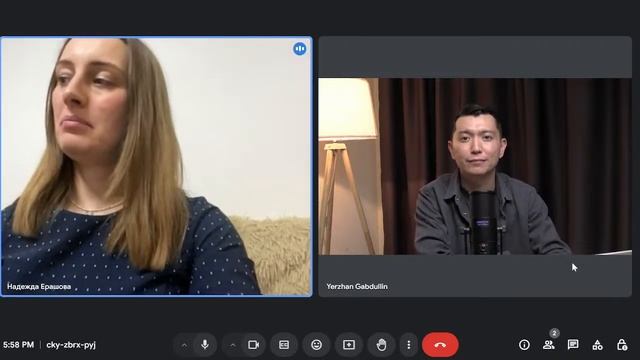This screenshot has height=360, width=640.
Task: Toggle closed captions
Action: point(284,345)
